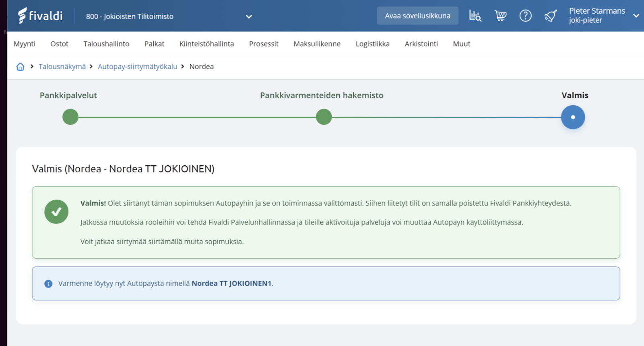Click the rocket launch icon
Viewport: 644px width, 346px height.
coord(550,16)
